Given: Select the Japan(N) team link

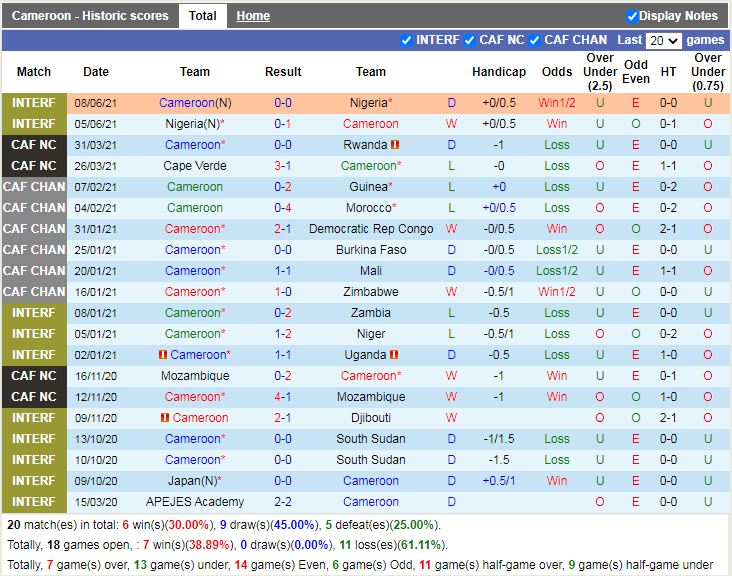Looking at the screenshot, I should point(195,481).
